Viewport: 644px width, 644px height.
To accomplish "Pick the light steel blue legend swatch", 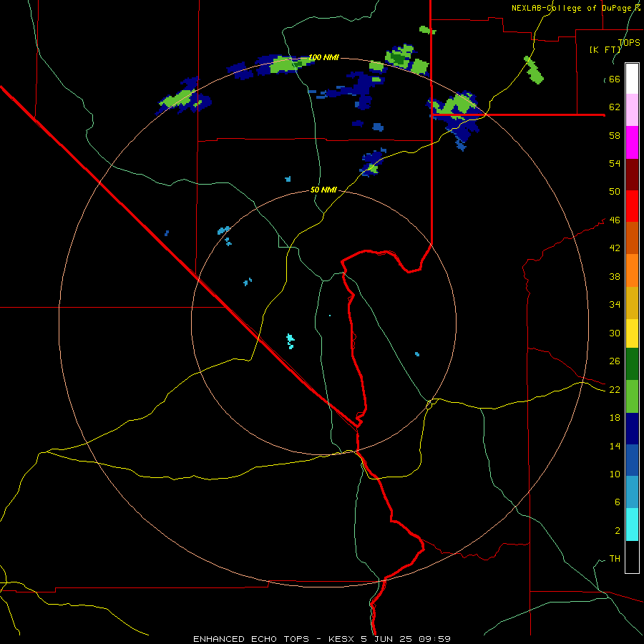I will tap(632, 492).
